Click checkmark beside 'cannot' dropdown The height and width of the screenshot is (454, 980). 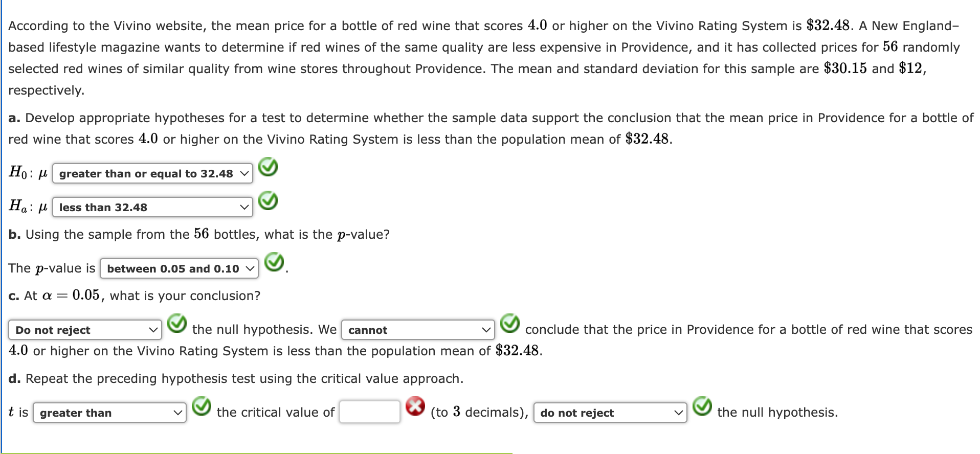click(x=510, y=324)
